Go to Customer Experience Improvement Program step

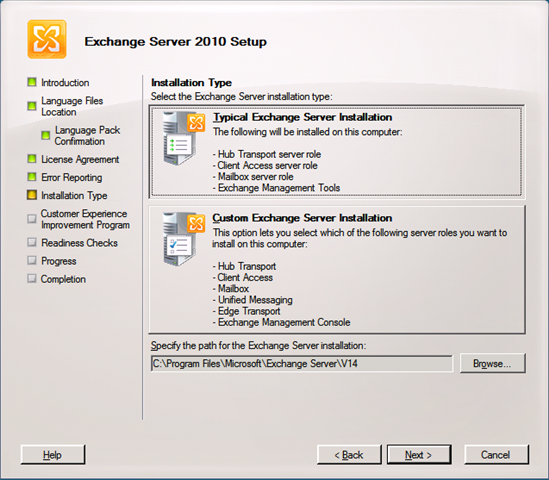85,219
